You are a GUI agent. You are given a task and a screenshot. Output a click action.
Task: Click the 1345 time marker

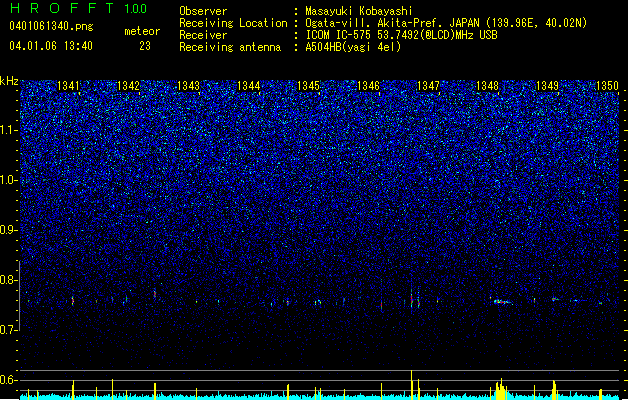tap(308, 86)
